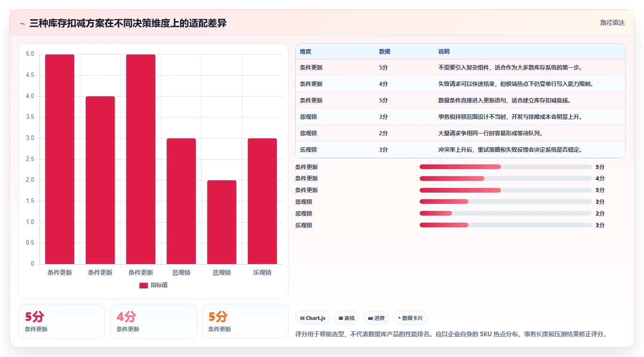Click the 数据 table column header
Viewport: 644px width, 357px height.
click(385, 52)
